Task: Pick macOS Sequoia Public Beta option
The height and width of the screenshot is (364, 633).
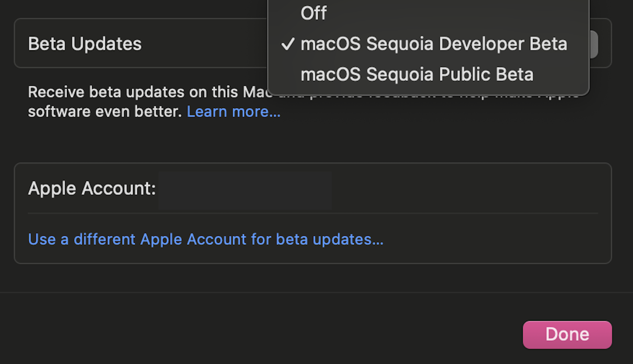Action: [x=417, y=74]
